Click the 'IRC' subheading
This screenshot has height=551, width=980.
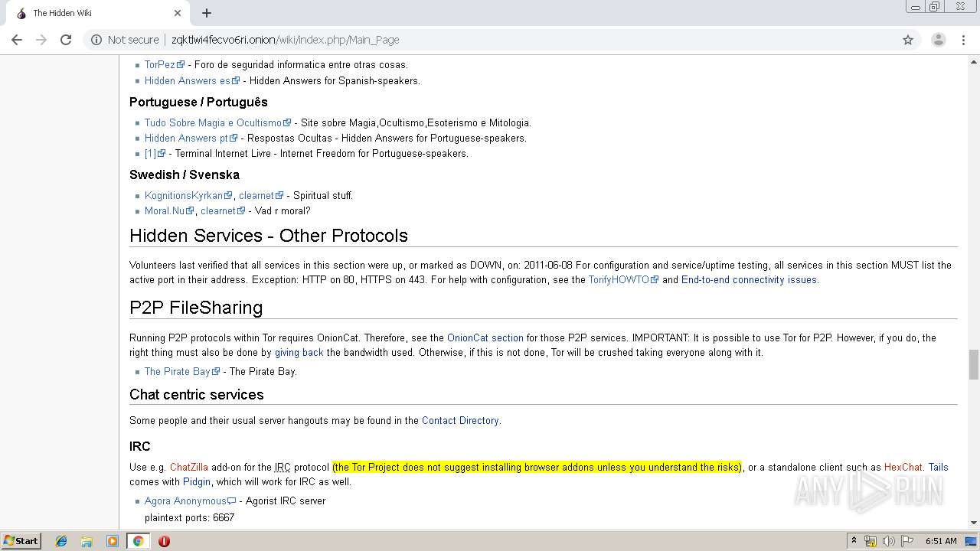pyautogui.click(x=140, y=446)
